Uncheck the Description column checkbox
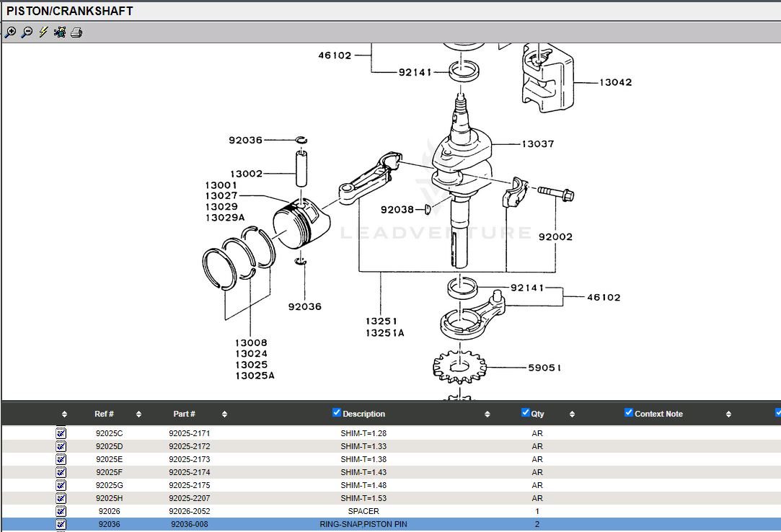 tap(337, 412)
